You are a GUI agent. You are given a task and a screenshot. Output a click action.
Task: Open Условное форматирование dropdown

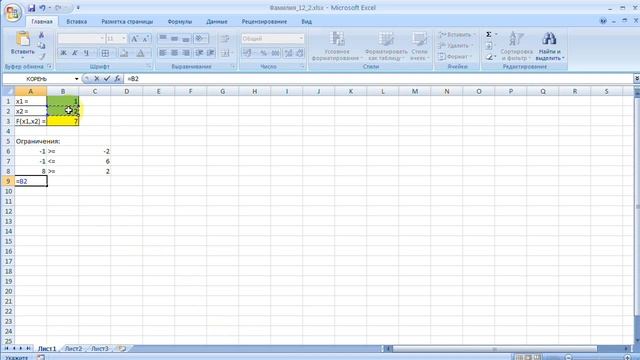pyautogui.click(x=337, y=47)
